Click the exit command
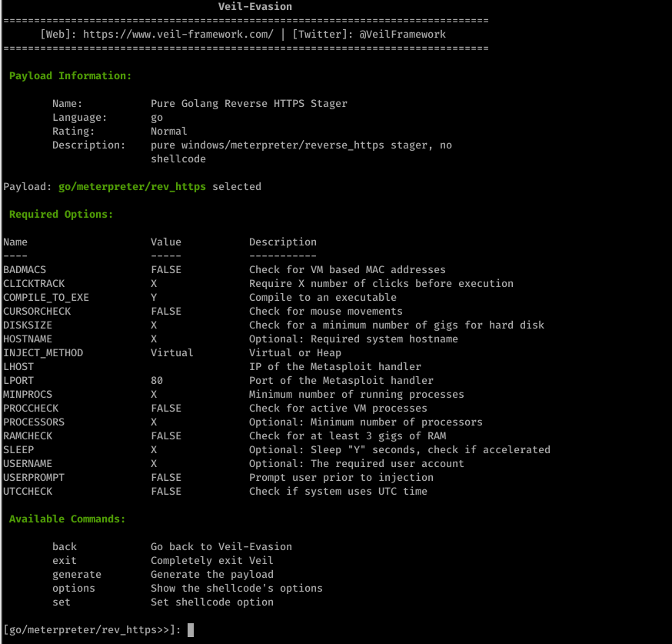Screen dimensions: 672x644 tap(65, 560)
